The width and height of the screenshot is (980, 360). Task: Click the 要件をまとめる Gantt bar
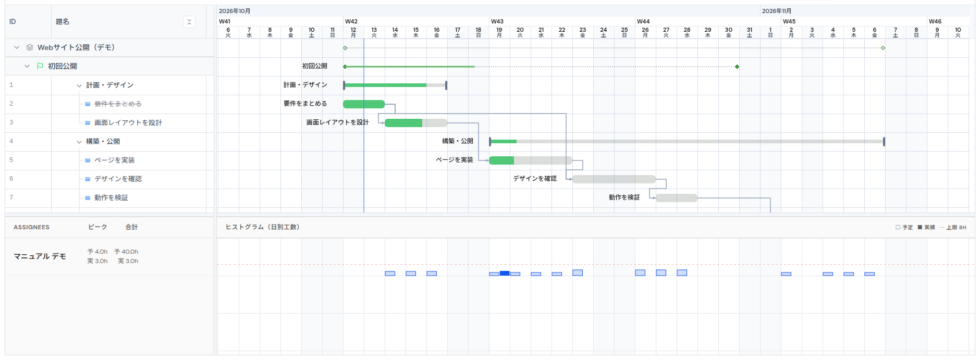pyautogui.click(x=364, y=104)
